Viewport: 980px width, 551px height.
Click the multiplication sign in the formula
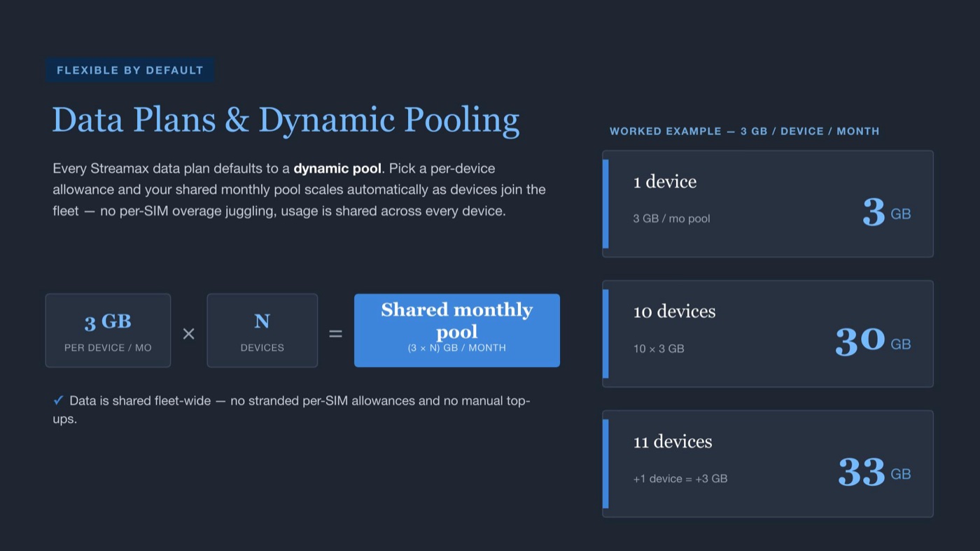coord(188,334)
